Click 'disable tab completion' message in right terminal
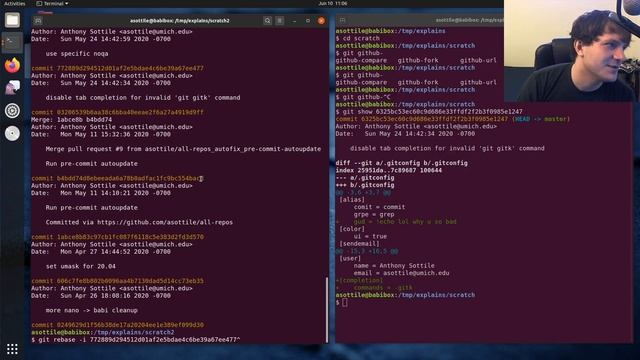The width and height of the screenshot is (640, 360). click(x=447, y=149)
